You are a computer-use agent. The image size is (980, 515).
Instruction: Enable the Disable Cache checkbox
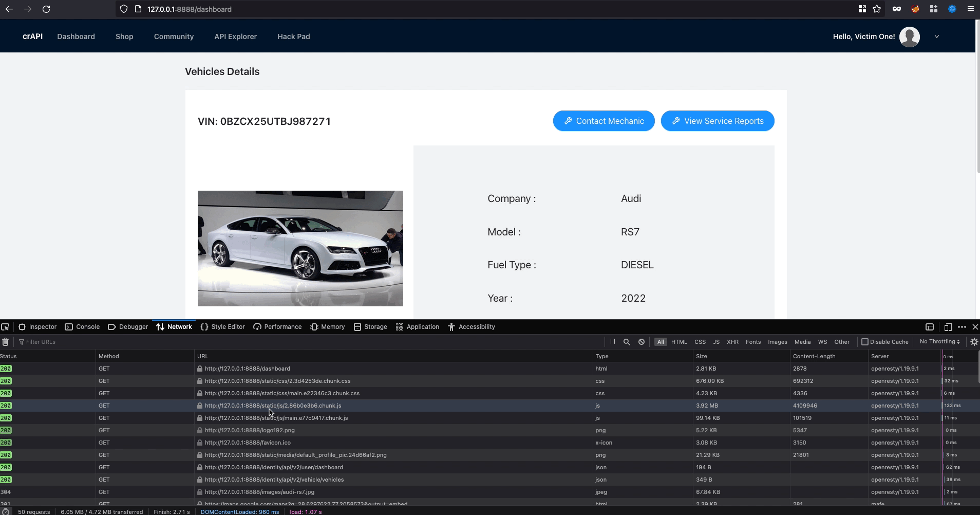(865, 342)
